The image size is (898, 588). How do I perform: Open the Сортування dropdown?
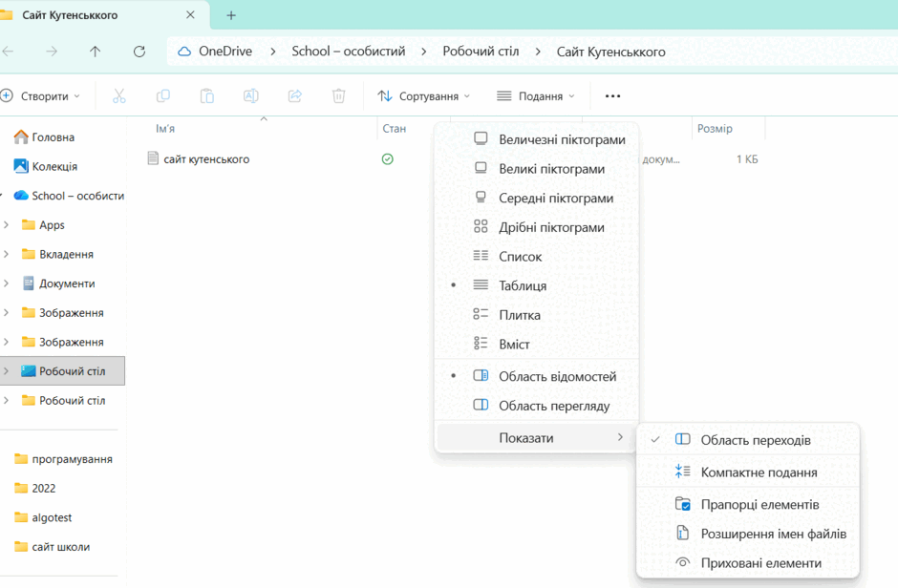[424, 96]
